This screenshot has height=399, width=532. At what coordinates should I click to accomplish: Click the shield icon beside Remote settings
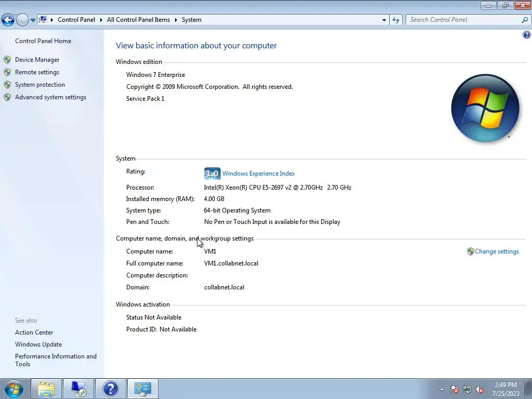pyautogui.click(x=7, y=72)
